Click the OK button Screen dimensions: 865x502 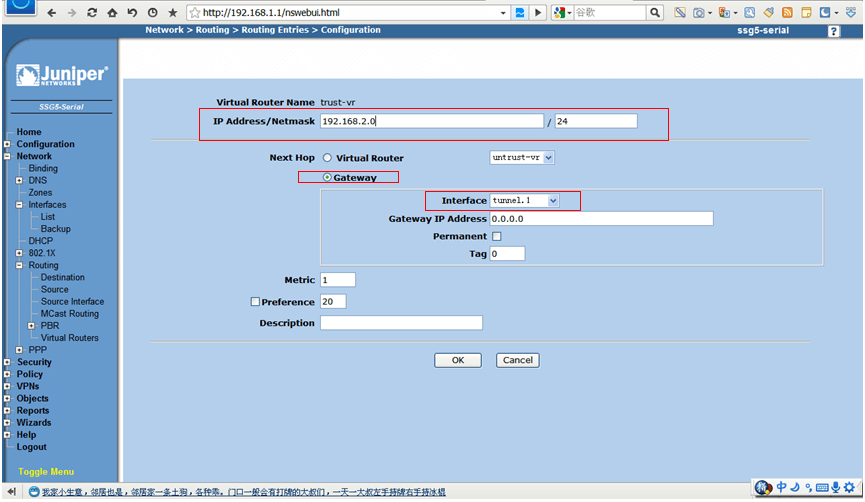(x=457, y=360)
